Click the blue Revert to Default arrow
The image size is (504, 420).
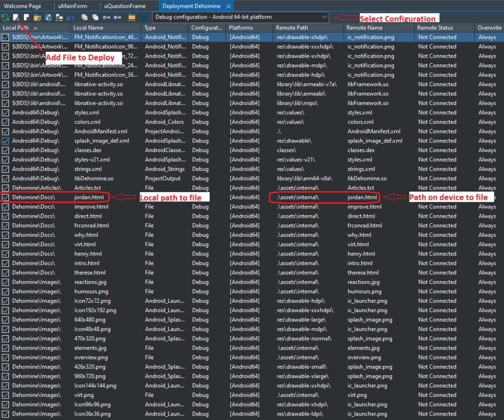[70, 18]
